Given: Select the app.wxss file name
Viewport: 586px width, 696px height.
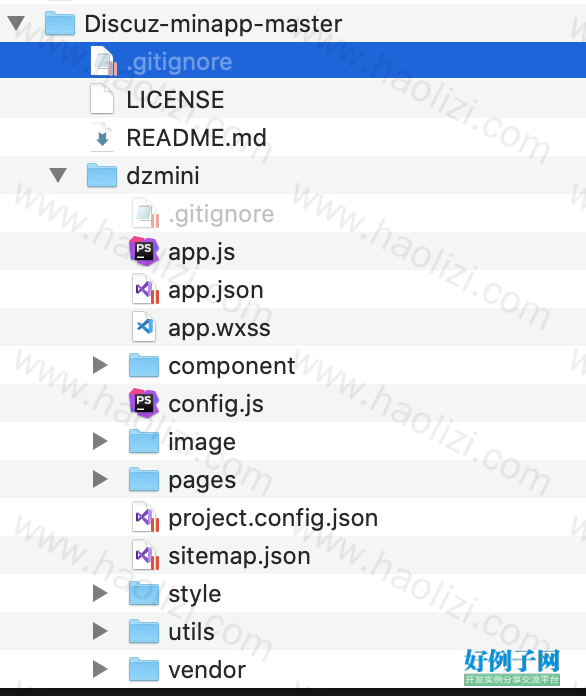Looking at the screenshot, I should pos(219,329).
